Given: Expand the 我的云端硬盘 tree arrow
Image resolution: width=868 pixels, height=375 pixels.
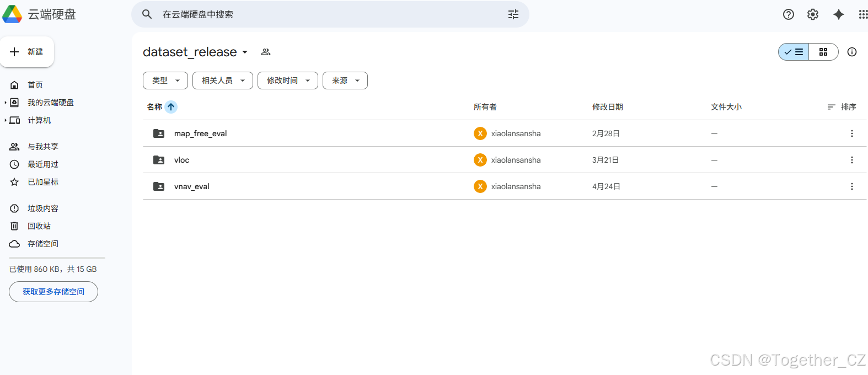Looking at the screenshot, I should tap(6, 103).
